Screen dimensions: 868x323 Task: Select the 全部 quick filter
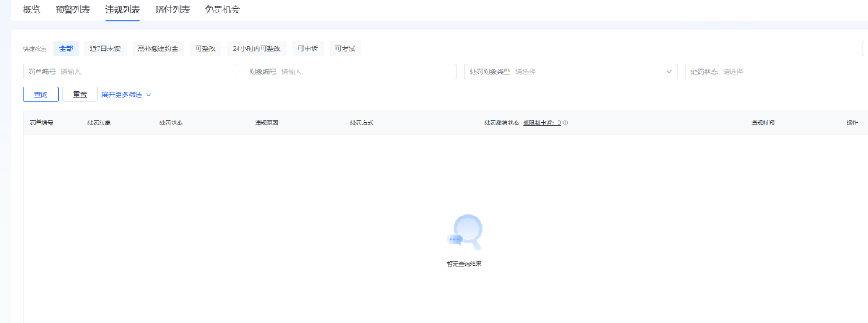pyautogui.click(x=66, y=49)
